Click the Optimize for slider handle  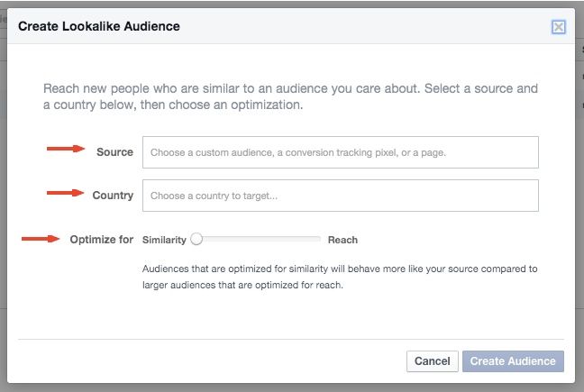tap(196, 239)
